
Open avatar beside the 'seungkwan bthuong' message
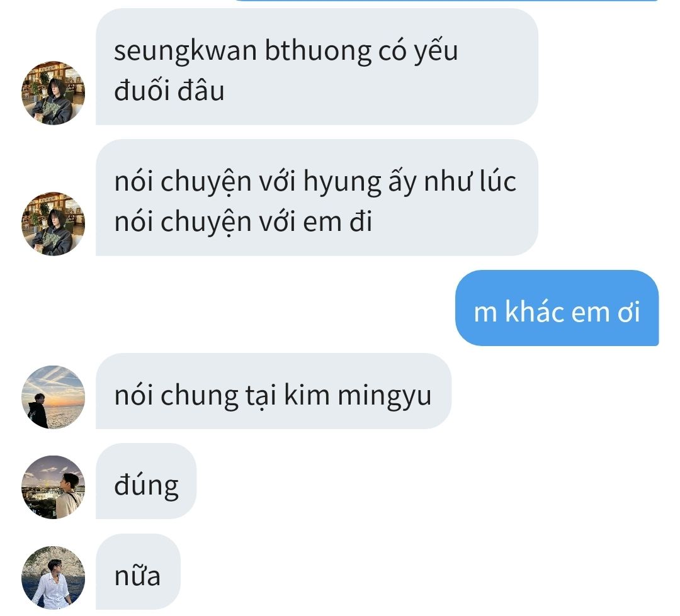tap(53, 92)
